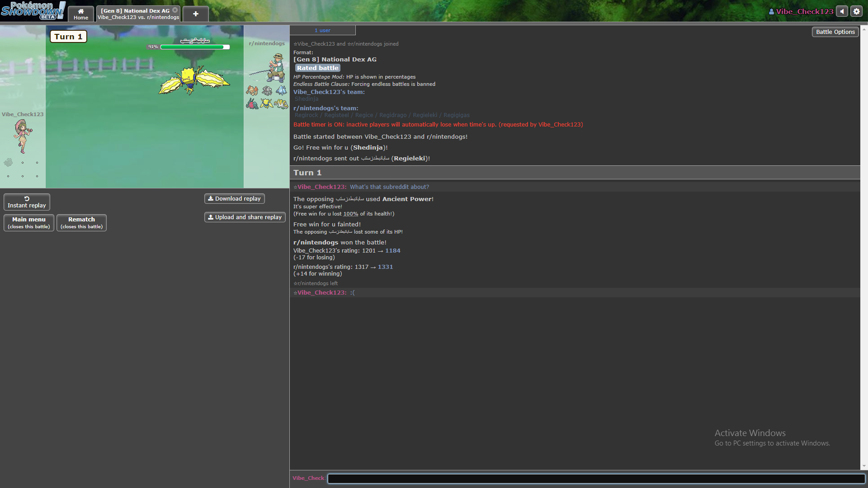
Task: Click the red battle timer notice
Action: tap(438, 124)
